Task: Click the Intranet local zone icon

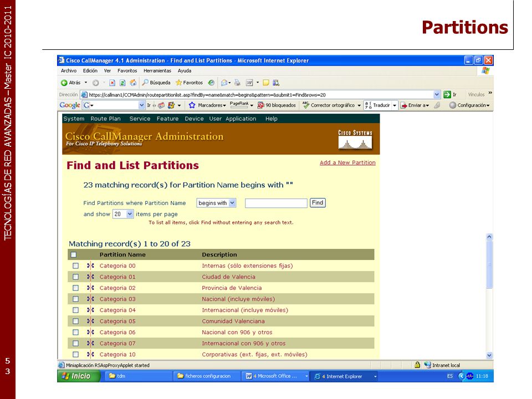Action: tap(427, 365)
